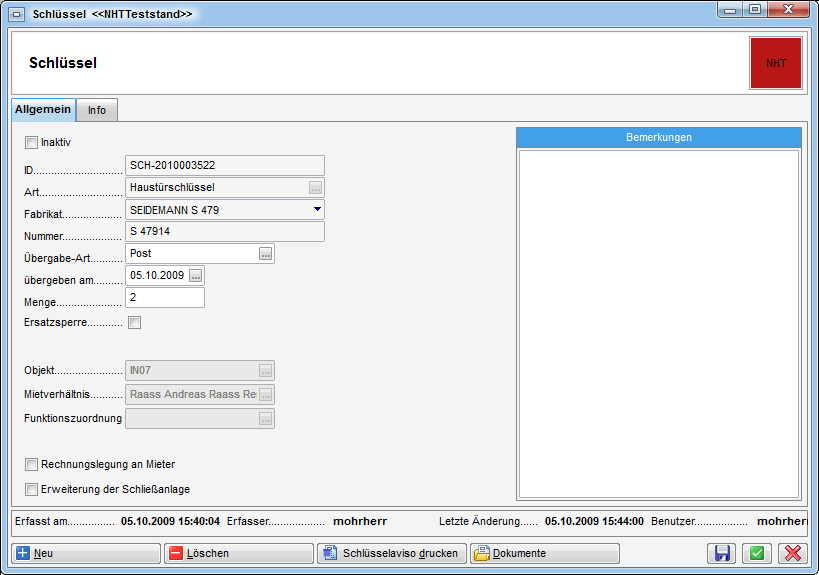Click the NHT red logo tile

(775, 63)
